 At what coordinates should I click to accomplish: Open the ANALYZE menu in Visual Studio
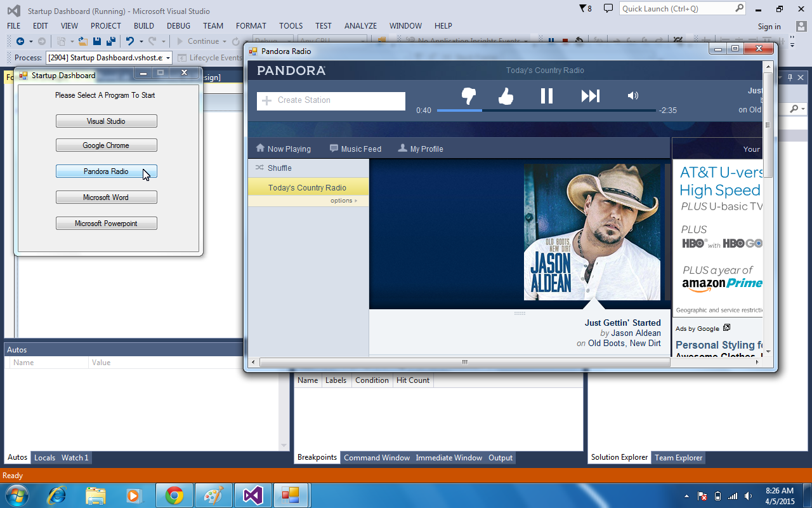coord(360,26)
